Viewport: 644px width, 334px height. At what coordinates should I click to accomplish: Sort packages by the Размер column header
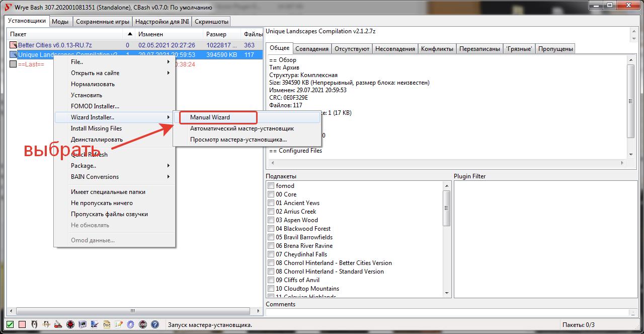216,34
